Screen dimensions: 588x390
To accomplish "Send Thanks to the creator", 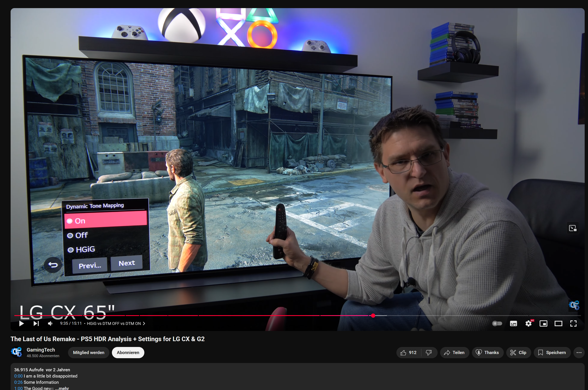I will click(x=488, y=352).
